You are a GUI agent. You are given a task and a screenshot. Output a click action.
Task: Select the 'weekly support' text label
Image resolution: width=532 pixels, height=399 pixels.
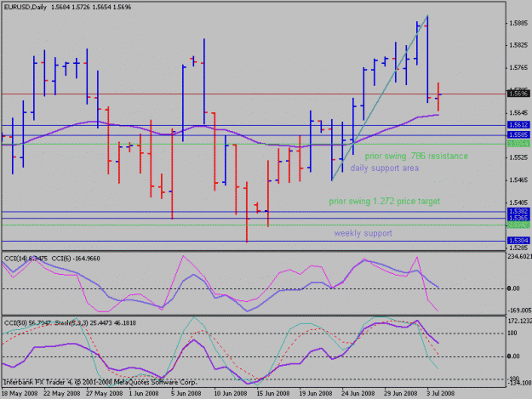pyautogui.click(x=363, y=233)
